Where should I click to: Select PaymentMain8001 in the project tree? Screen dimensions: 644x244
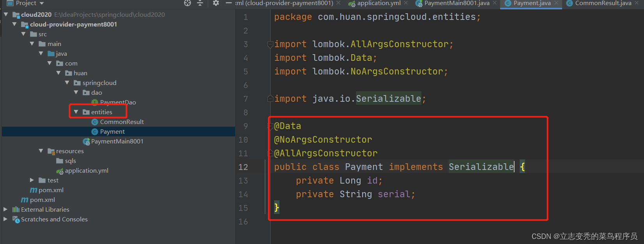[x=117, y=141]
